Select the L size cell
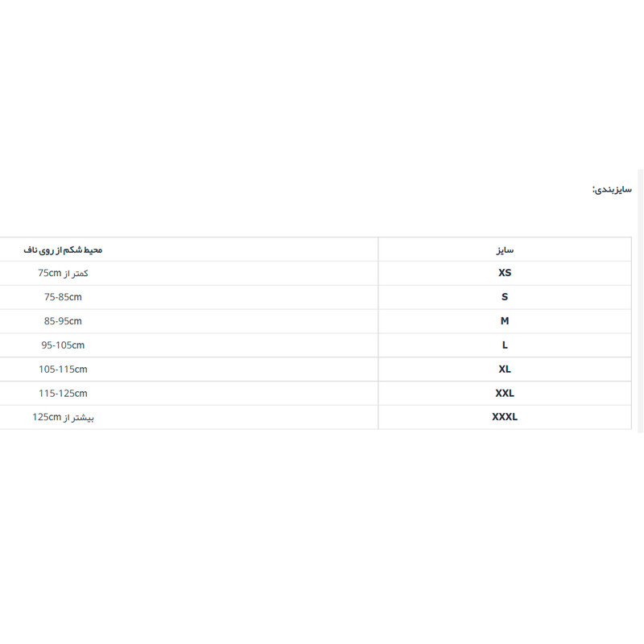644x644 pixels. pyautogui.click(x=505, y=345)
